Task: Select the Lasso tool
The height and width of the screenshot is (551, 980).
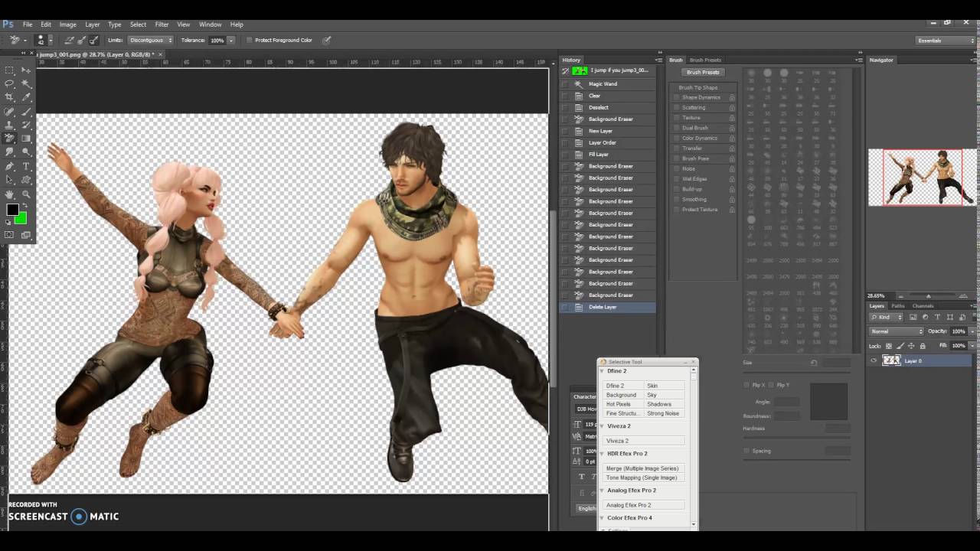Action: point(9,83)
